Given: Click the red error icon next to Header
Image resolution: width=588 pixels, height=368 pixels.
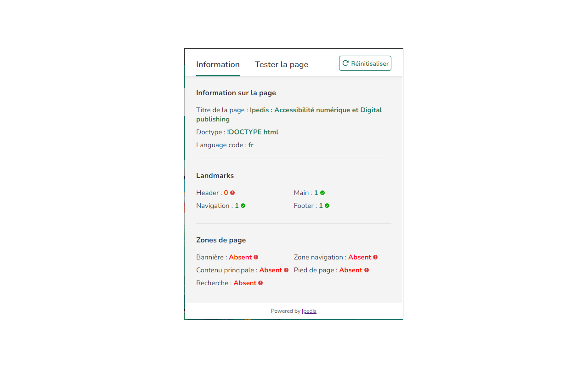Looking at the screenshot, I should (x=232, y=193).
